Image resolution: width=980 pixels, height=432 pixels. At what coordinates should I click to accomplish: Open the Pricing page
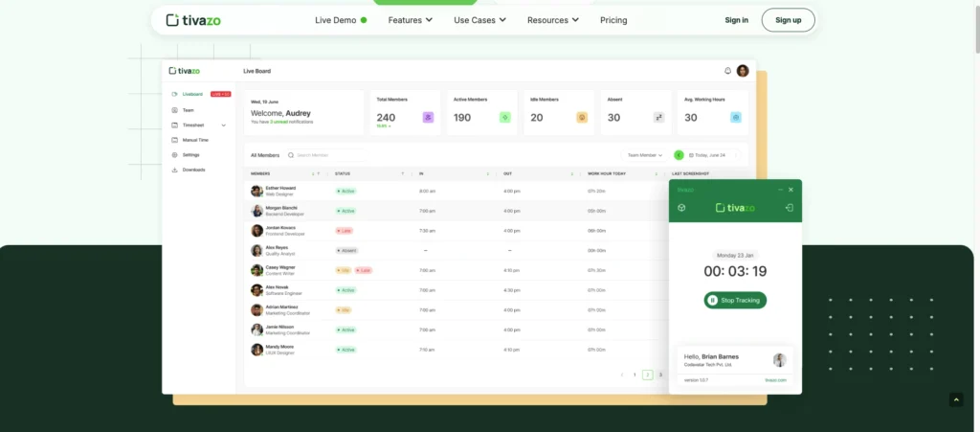pos(613,20)
